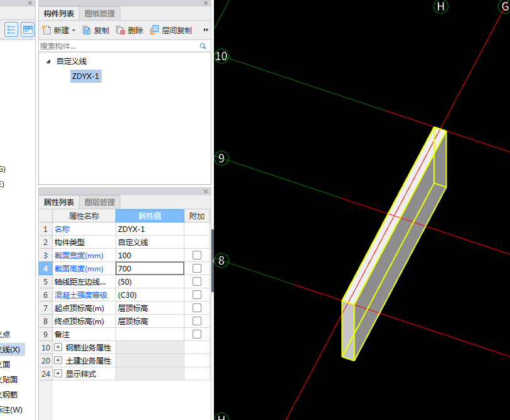Edit the 截面高度 value field 700

(150, 268)
